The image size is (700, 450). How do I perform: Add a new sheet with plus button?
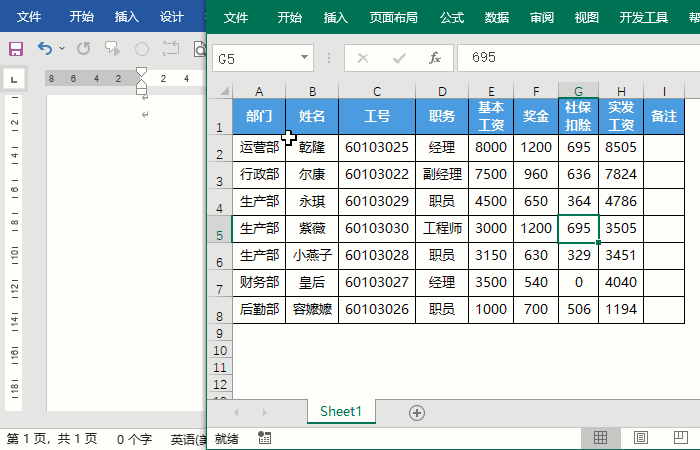(417, 413)
